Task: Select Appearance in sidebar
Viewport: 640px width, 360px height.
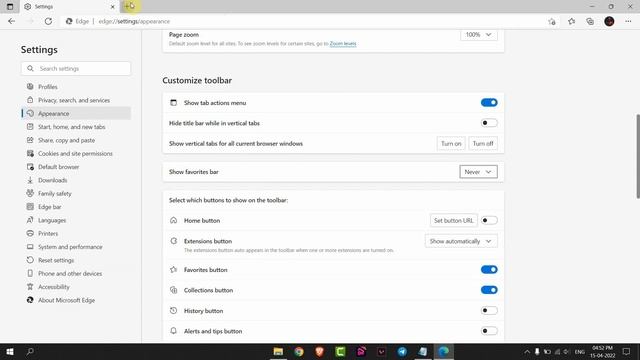Action: pyautogui.click(x=76, y=113)
